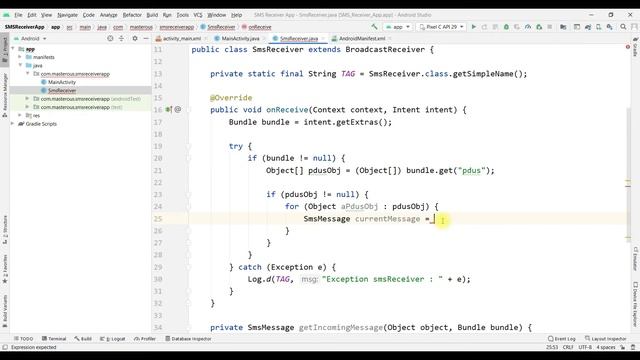Click the CRLF line separator in the status bar
Image resolution: width=640 pixels, height=360 pixels.
(x=568, y=347)
